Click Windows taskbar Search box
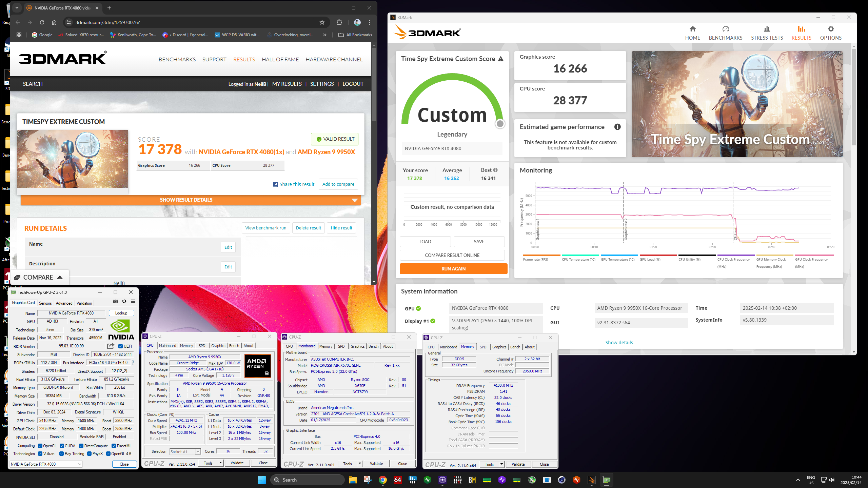Viewport: 868px width, 488px height. (308, 480)
